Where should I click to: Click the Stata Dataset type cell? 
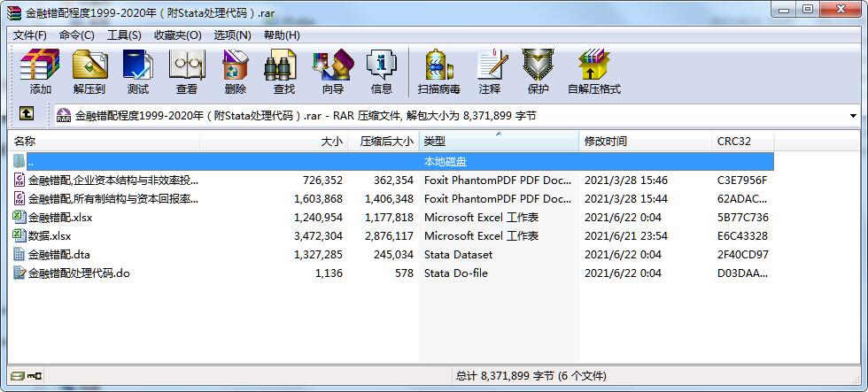459,255
